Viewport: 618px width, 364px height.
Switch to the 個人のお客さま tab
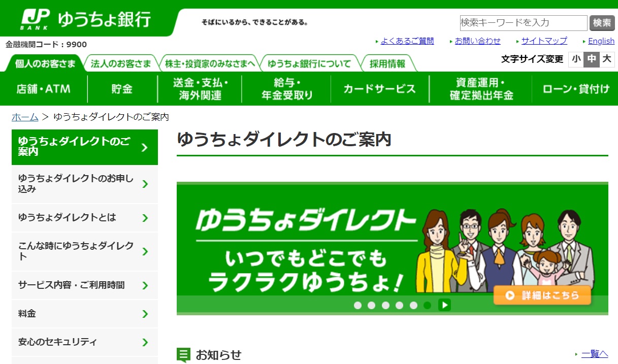point(45,63)
